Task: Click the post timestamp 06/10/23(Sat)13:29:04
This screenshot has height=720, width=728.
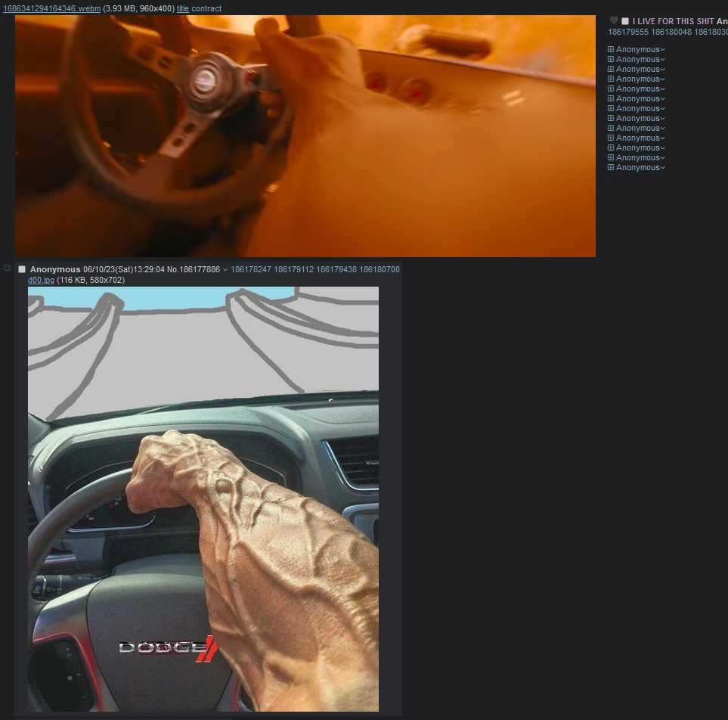Action: [x=124, y=269]
